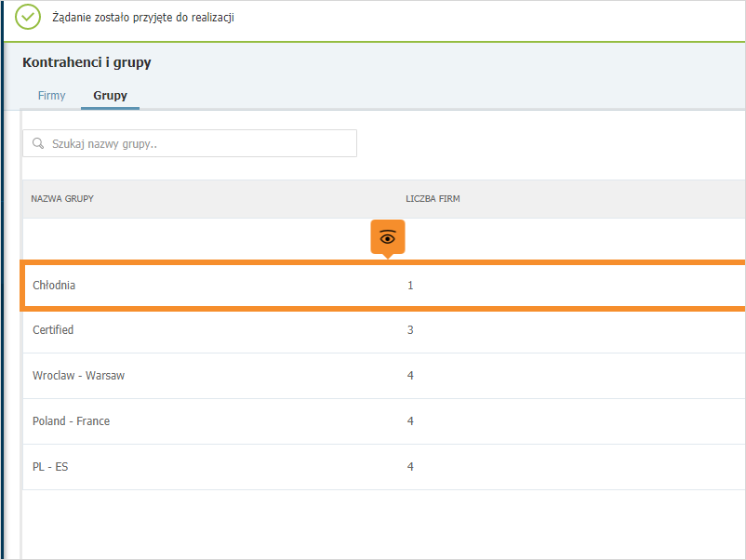Click the Kontrahenci i grupy heading
Screen dimensions: 746x560
[x=87, y=62]
